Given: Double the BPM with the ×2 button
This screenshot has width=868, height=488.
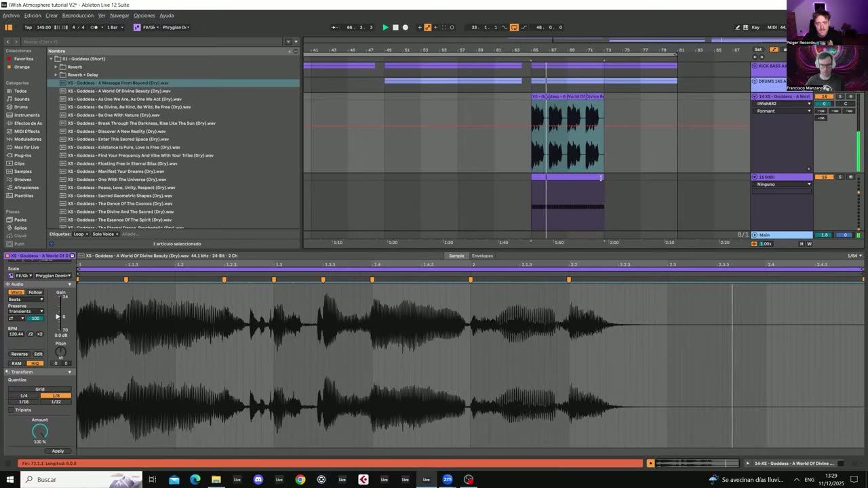Looking at the screenshot, I should tap(39, 334).
